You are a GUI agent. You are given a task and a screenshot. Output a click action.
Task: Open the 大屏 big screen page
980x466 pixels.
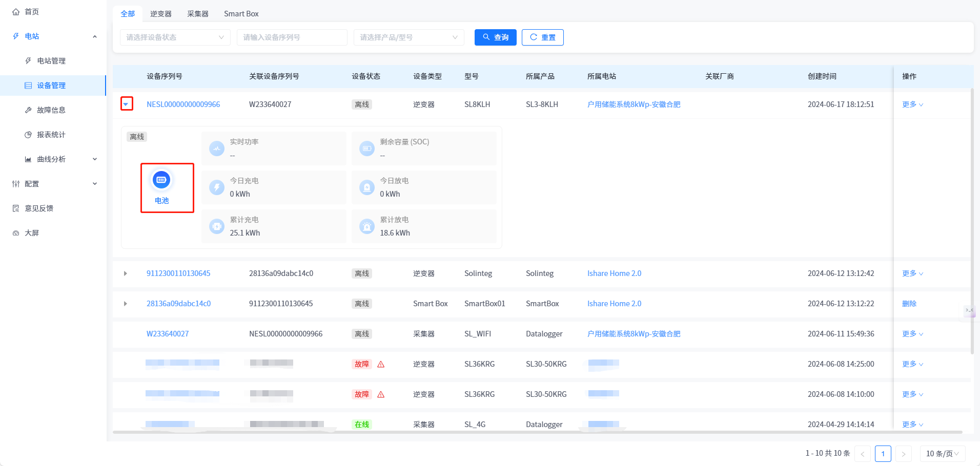click(x=32, y=233)
